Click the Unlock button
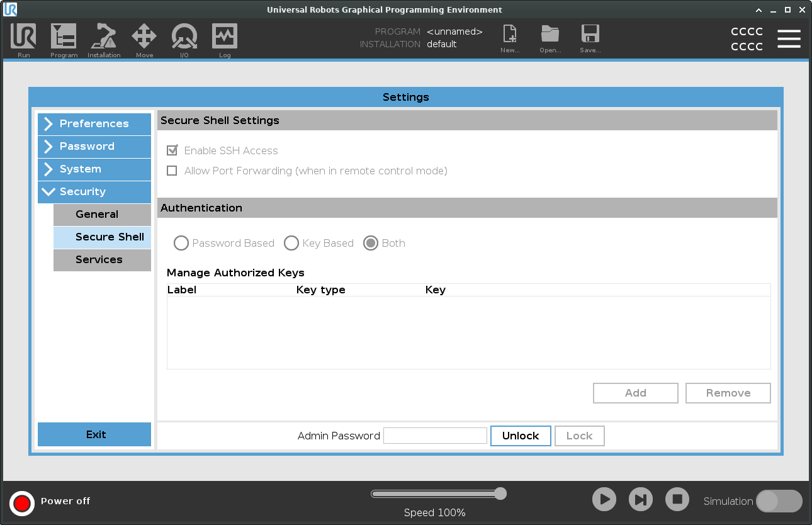Viewport: 812px width, 525px height. click(521, 436)
